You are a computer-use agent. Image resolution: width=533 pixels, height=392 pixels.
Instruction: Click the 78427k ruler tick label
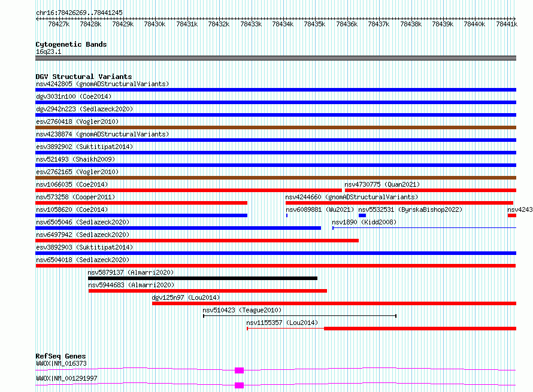[59, 24]
